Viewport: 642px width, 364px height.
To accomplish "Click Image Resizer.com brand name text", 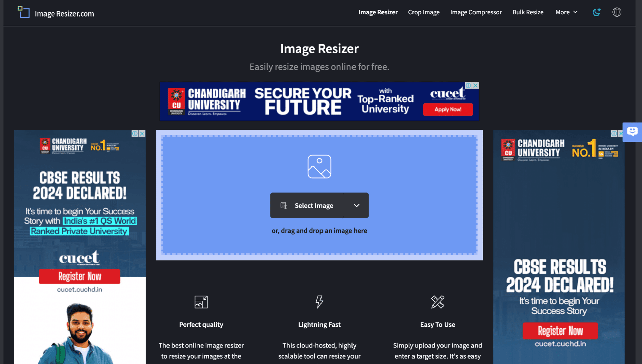I will (x=64, y=13).
